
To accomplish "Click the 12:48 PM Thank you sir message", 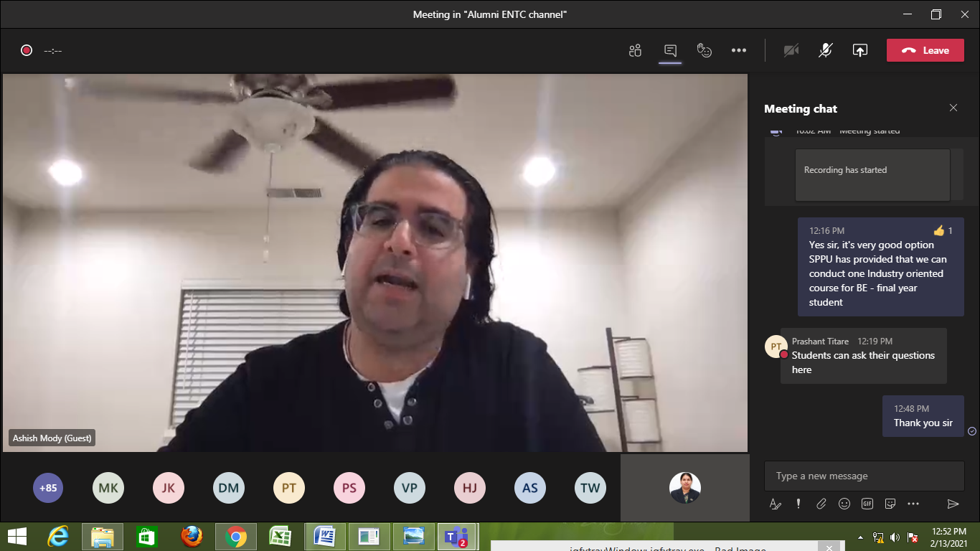I will coord(923,416).
